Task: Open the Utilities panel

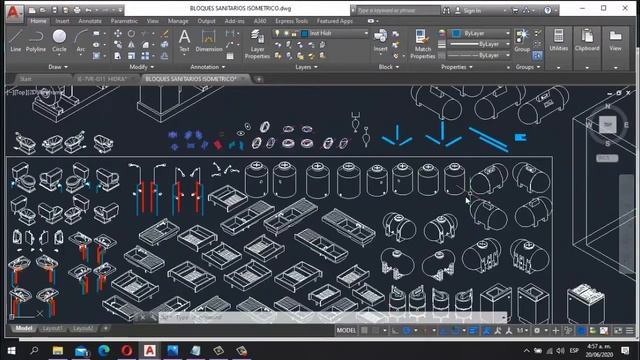Action: click(x=558, y=41)
